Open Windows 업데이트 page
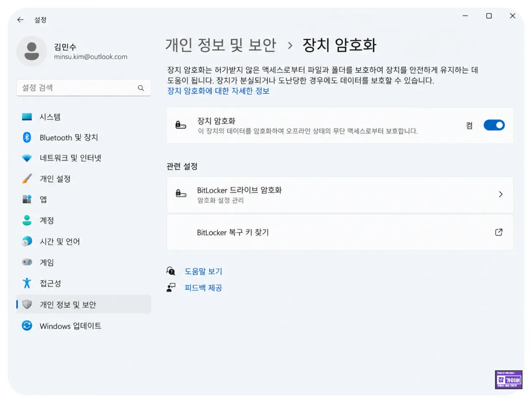Viewport: 532px width, 403px height. click(84, 325)
